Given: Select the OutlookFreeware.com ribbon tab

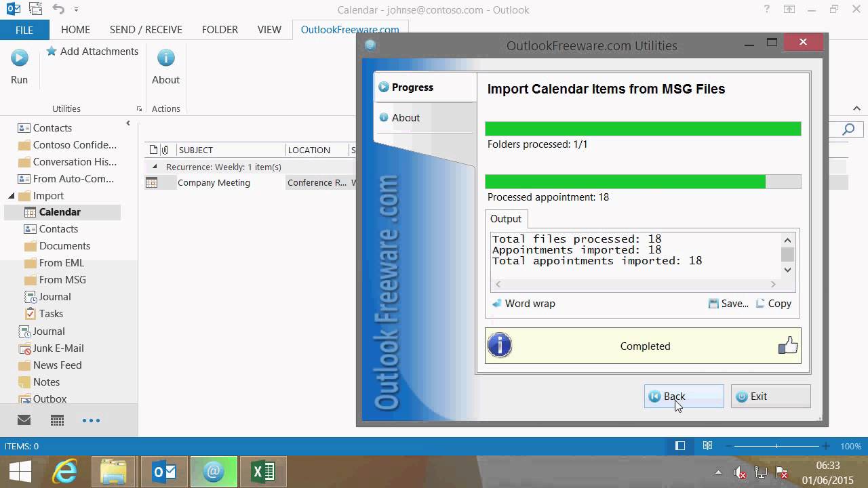Looking at the screenshot, I should [x=350, y=30].
